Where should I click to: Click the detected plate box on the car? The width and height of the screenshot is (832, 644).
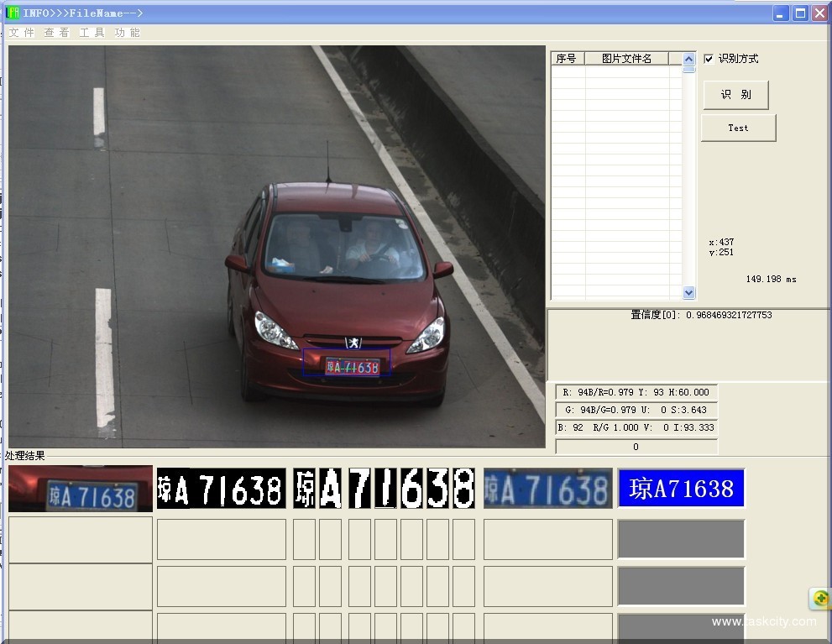coord(347,363)
